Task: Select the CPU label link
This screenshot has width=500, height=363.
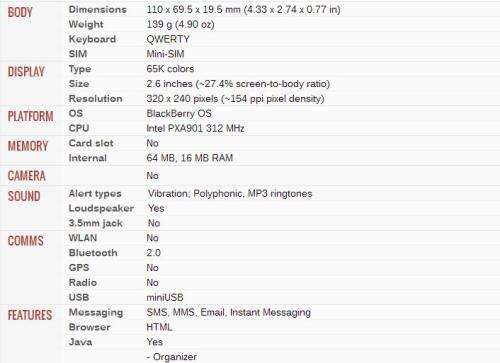Action: pos(79,128)
